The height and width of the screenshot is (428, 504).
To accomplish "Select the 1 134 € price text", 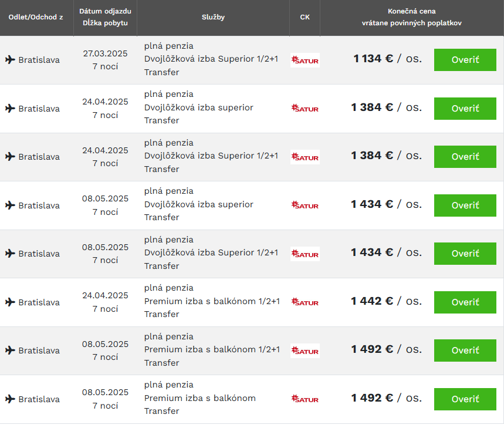I will pyautogui.click(x=373, y=59).
